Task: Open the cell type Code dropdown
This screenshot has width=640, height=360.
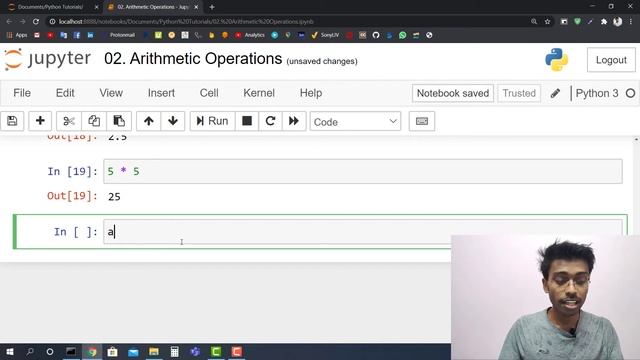Action: coord(355,122)
